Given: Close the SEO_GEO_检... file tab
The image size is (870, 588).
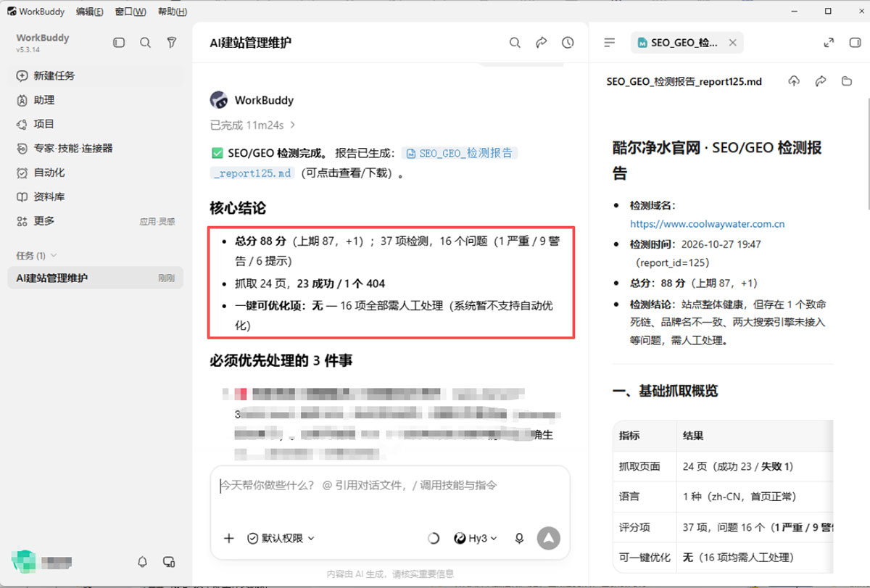Looking at the screenshot, I should click(x=732, y=43).
